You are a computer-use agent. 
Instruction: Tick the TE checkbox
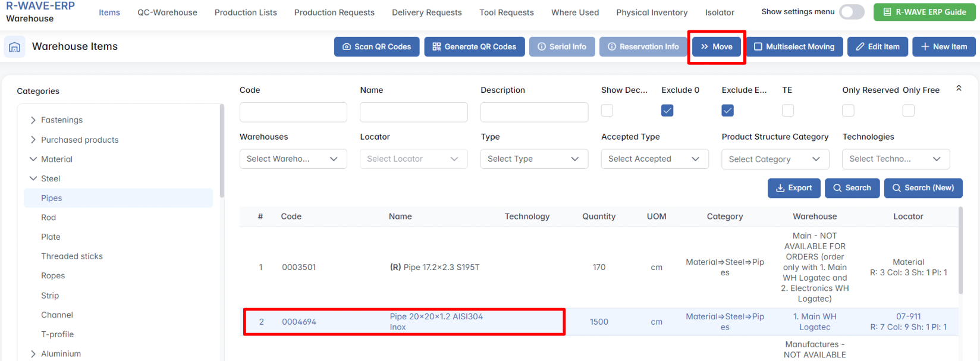pos(788,111)
